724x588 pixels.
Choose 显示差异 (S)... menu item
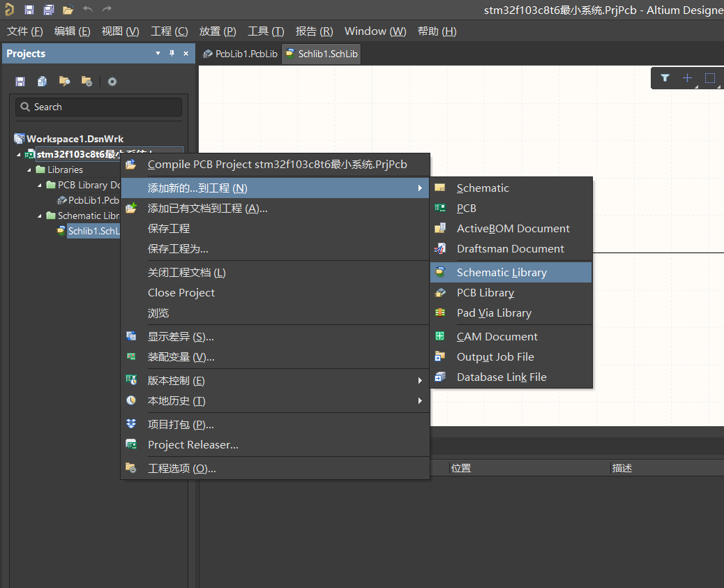[x=276, y=337]
